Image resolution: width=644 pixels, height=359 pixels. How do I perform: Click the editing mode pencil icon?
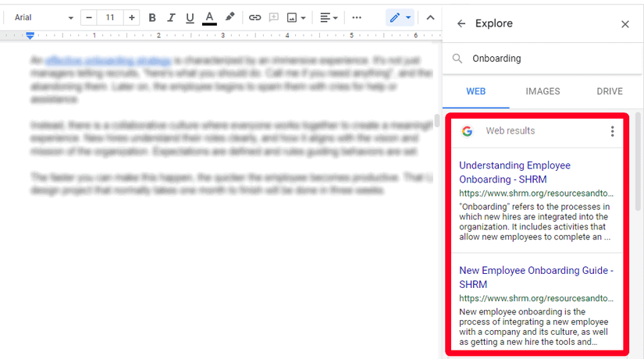[395, 18]
